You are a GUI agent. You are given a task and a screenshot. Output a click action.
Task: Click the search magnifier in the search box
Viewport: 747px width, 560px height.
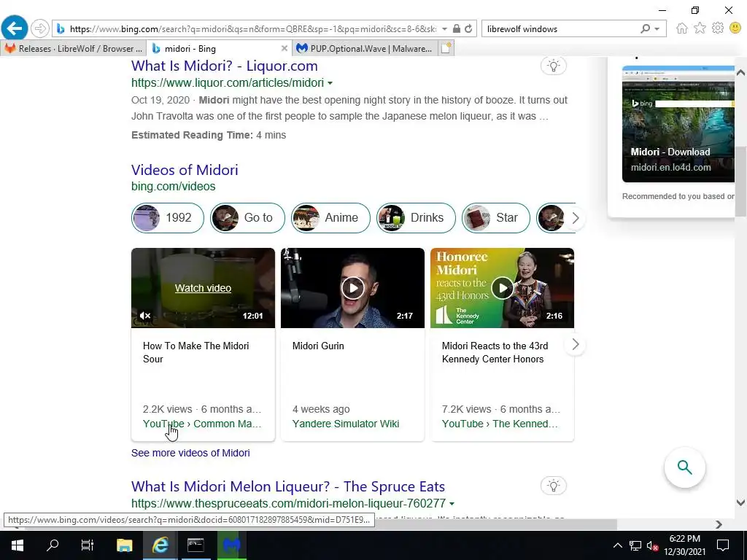pyautogui.click(x=646, y=28)
